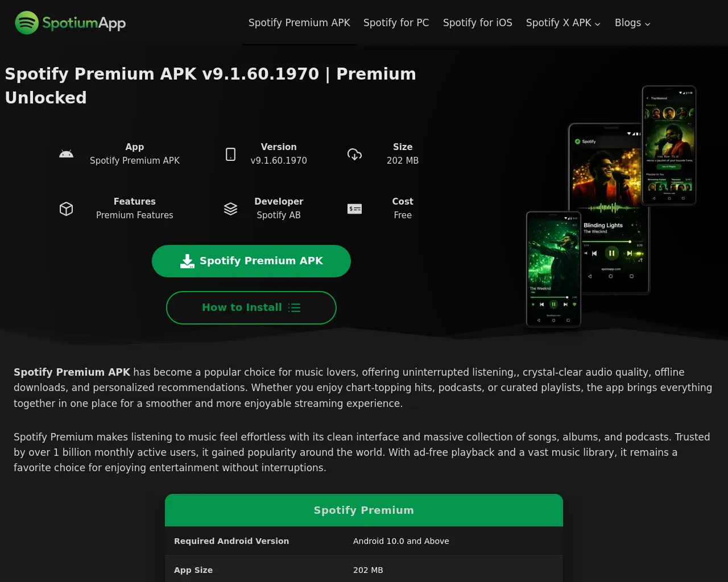Click the download icon in the green button
Image resolution: width=728 pixels, height=582 pixels.
pyautogui.click(x=187, y=261)
